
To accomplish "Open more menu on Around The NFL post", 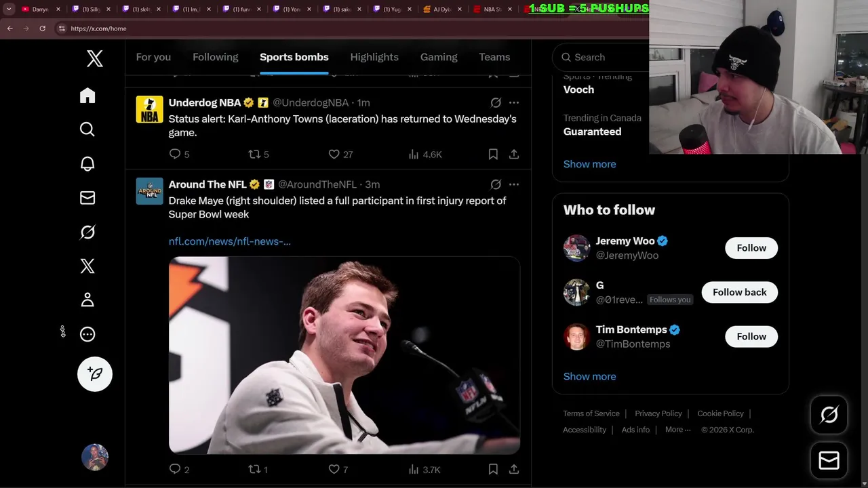I will pos(514,184).
